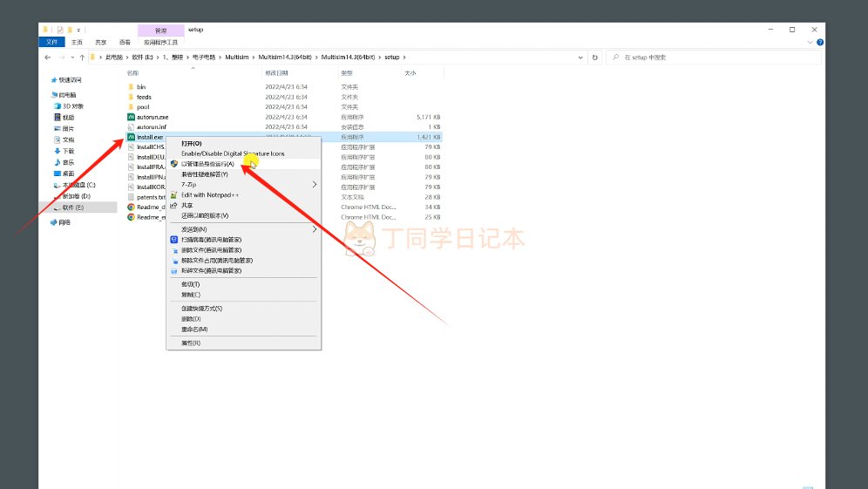Image resolution: width=868 pixels, height=489 pixels.
Task: Expand the 7-Zip submenu
Action: pyautogui.click(x=315, y=185)
